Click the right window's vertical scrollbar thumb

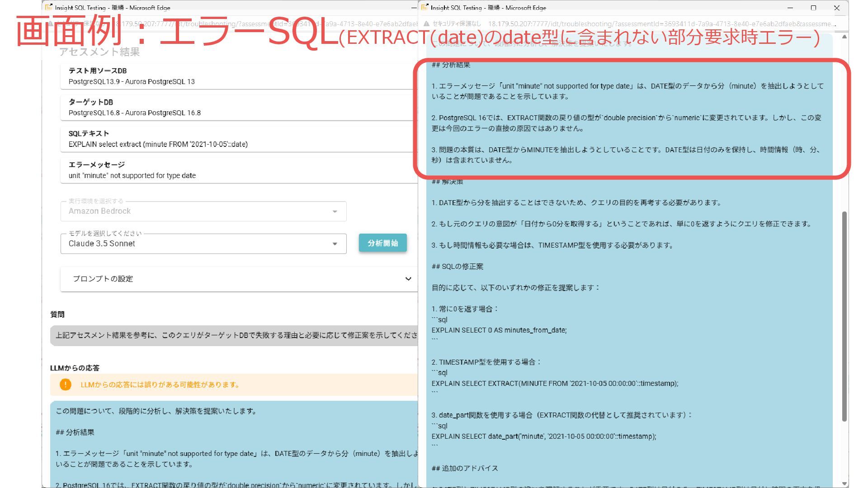point(844,316)
